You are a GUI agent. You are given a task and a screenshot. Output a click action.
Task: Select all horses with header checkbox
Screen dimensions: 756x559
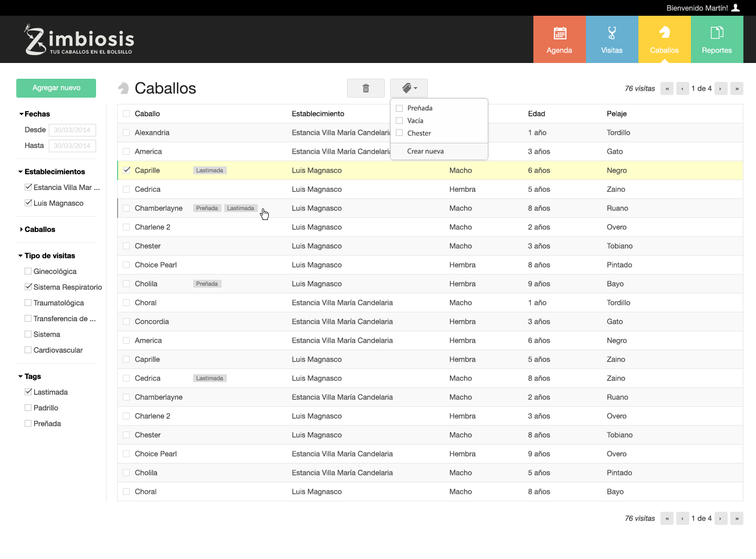point(126,114)
